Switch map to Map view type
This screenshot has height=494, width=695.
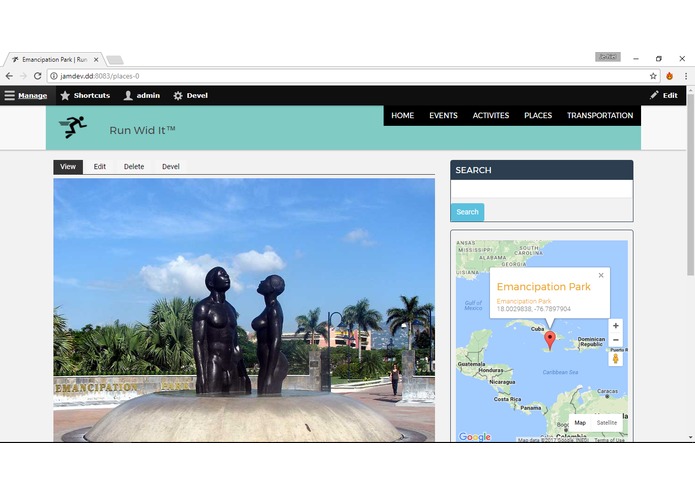580,423
